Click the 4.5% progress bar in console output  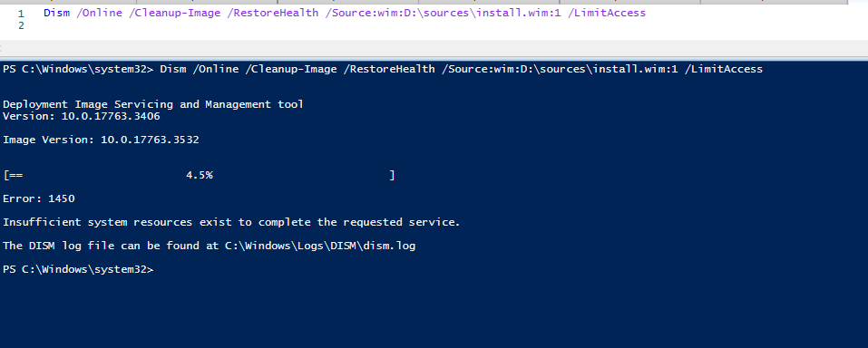click(200, 176)
